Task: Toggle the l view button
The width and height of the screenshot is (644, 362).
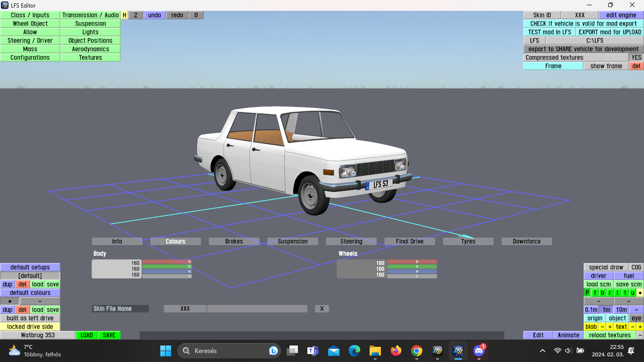Action: (618, 293)
